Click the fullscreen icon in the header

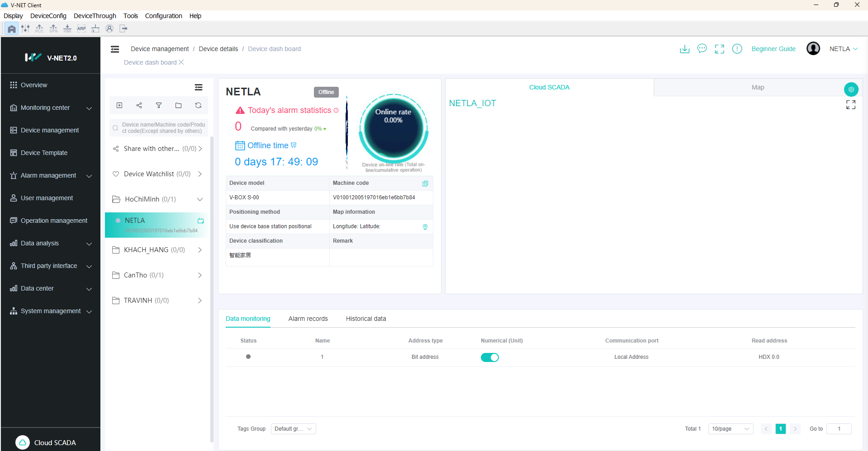720,49
